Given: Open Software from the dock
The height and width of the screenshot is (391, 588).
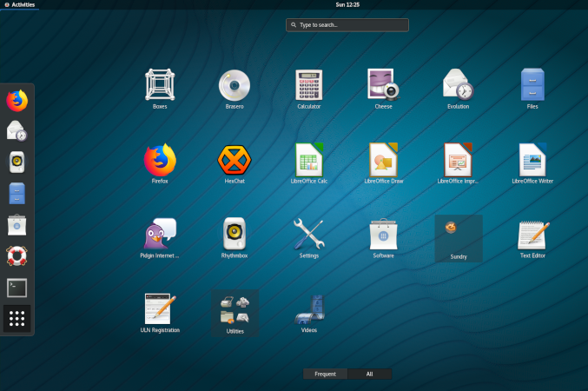Looking at the screenshot, I should pos(17,225).
